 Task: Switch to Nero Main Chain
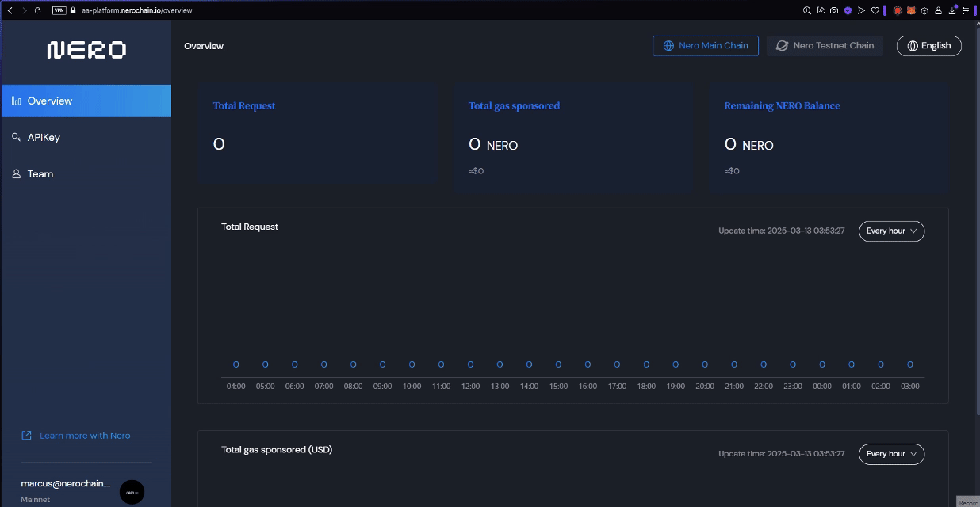[x=705, y=46]
